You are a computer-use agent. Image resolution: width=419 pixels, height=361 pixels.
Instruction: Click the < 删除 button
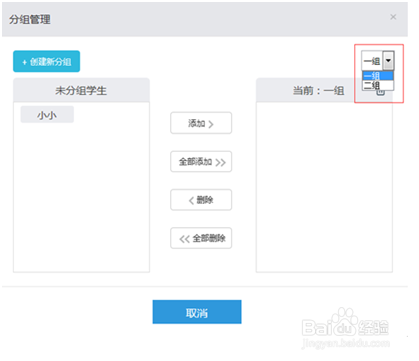[201, 200]
